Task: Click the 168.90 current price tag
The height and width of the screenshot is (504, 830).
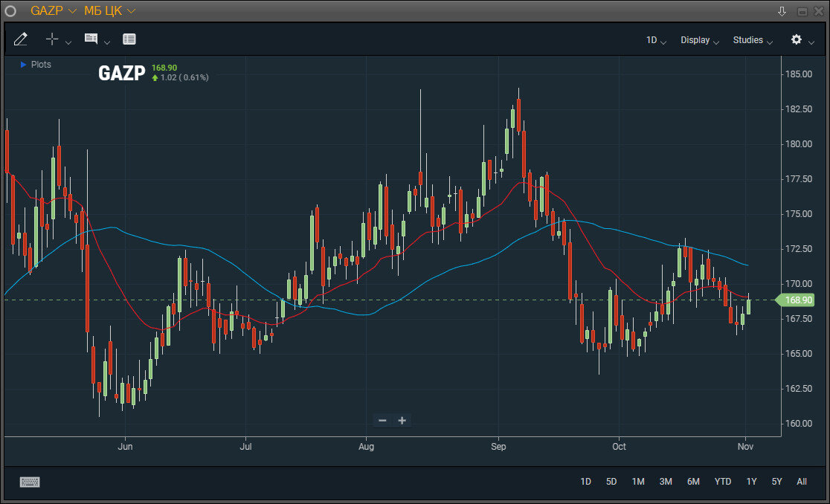Action: pos(794,300)
